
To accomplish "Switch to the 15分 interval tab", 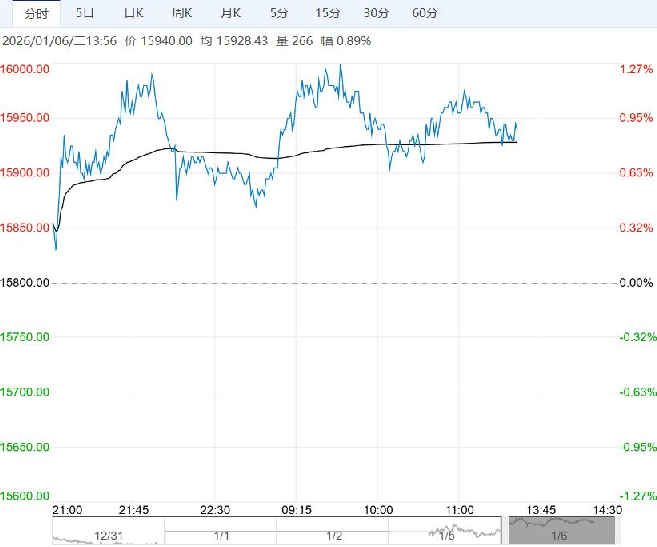I will [x=327, y=13].
